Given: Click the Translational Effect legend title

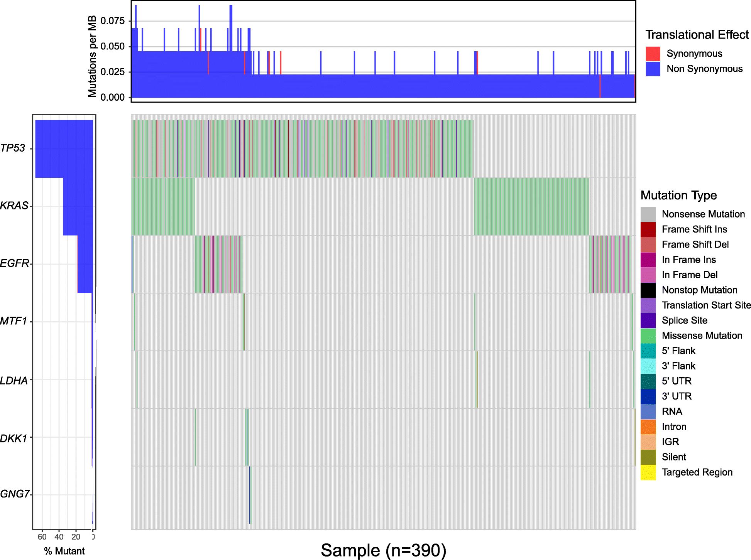Looking at the screenshot, I should (x=697, y=35).
